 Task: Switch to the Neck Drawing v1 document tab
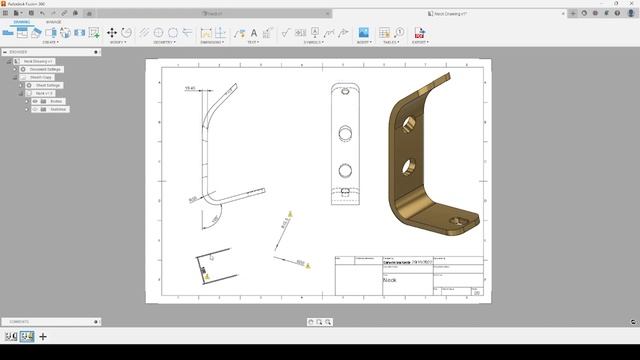448,13
